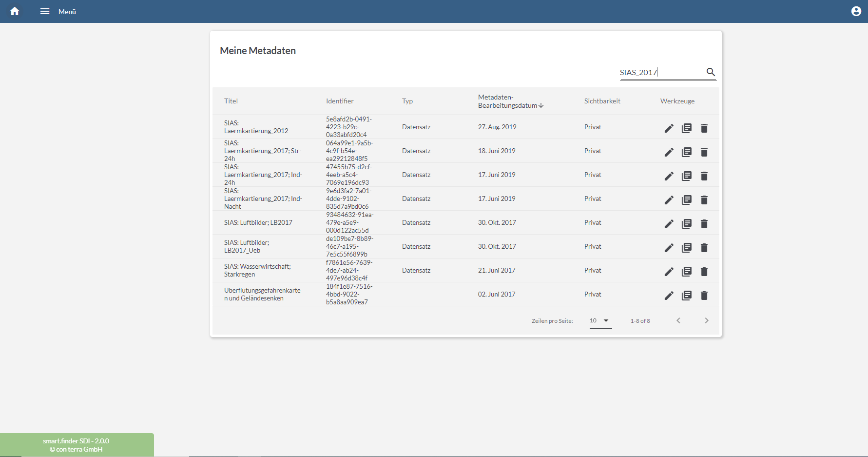
Task: Edit the LB2017_Ueb record
Action: (x=669, y=248)
